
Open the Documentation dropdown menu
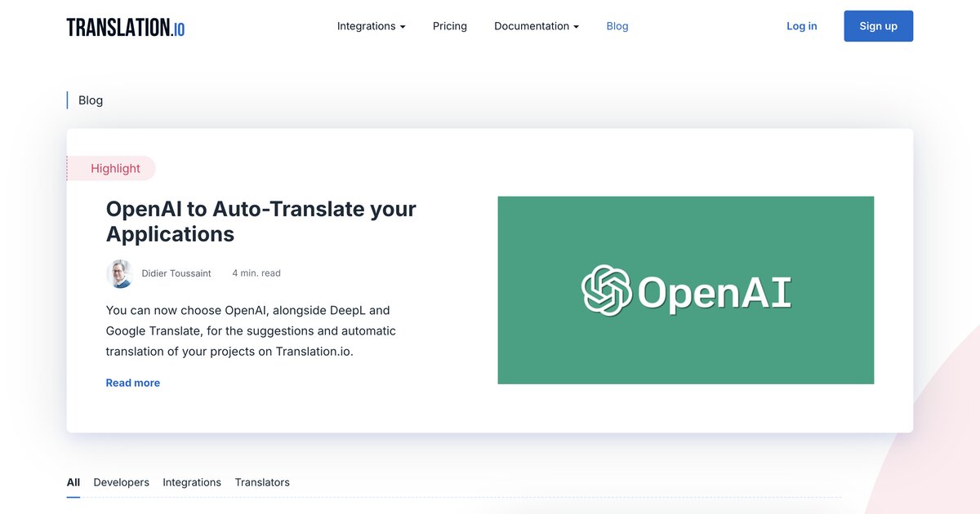[x=532, y=25]
